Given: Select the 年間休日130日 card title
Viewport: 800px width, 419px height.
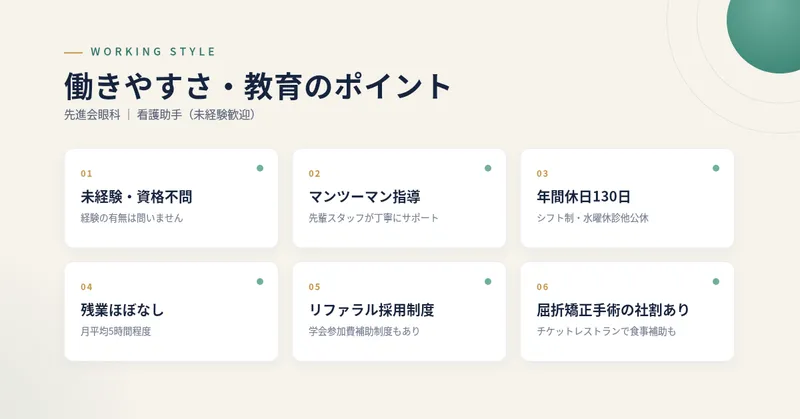Looking at the screenshot, I should click(583, 196).
